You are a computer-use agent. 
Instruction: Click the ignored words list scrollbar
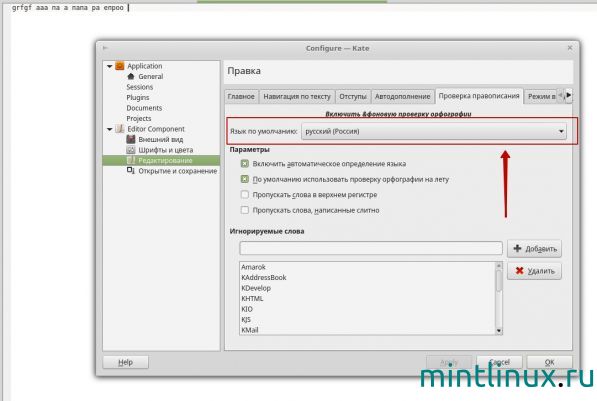coord(499,298)
